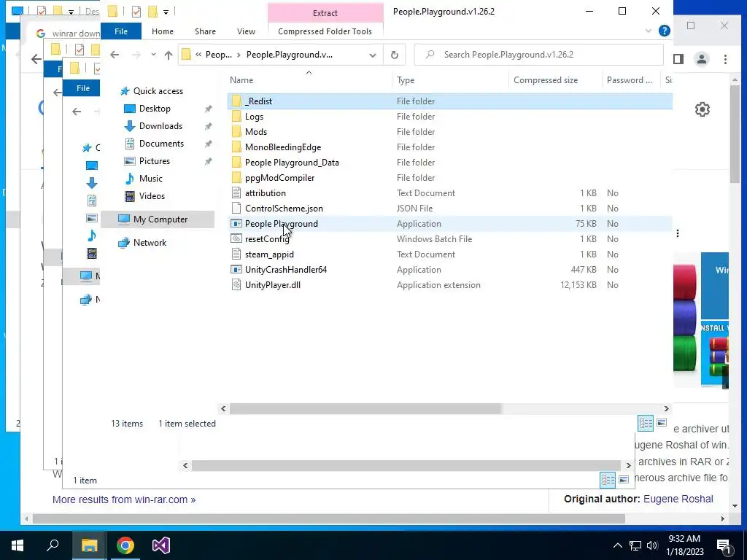
Task: Go to Music in navigation pane
Action: 150,179
